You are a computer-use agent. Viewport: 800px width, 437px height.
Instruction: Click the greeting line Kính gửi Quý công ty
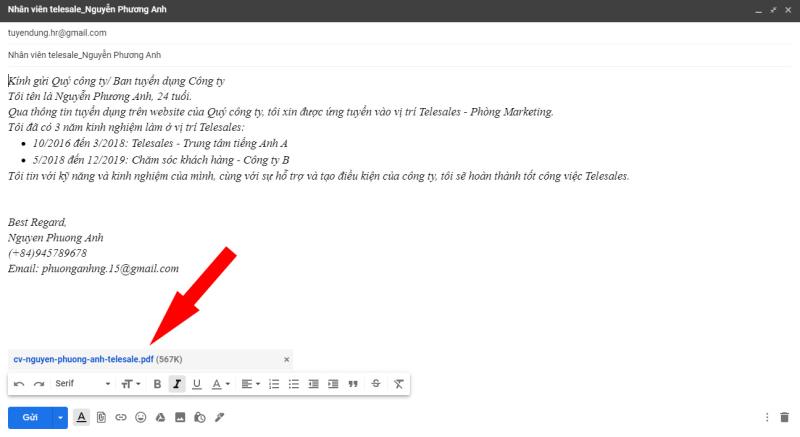(x=116, y=81)
